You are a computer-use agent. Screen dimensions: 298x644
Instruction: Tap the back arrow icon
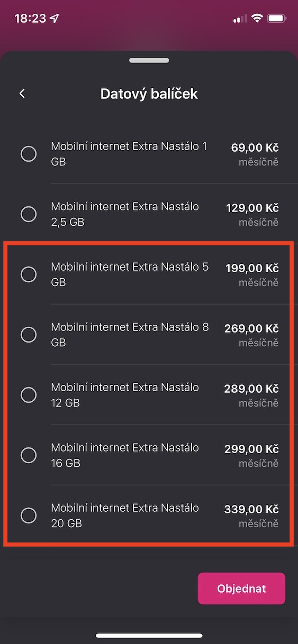pyautogui.click(x=22, y=94)
